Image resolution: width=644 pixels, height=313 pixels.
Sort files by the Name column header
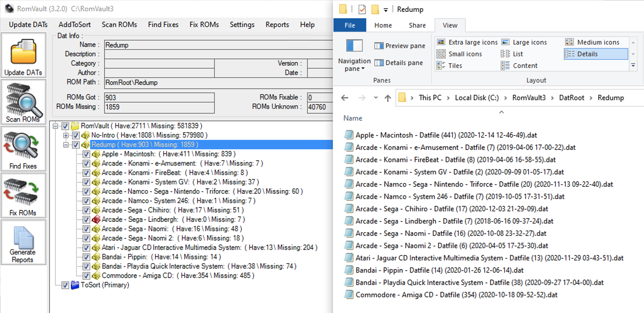pyautogui.click(x=353, y=118)
